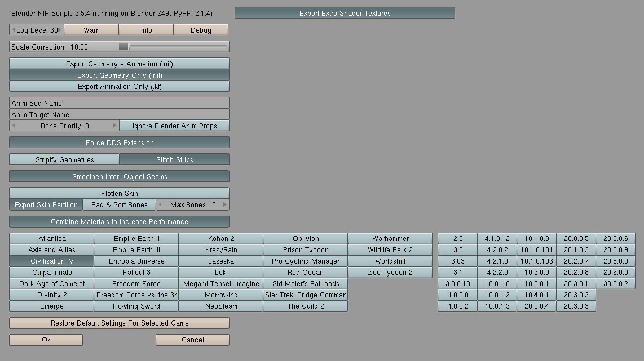Select NIF version 4.0.0.2
644x361 pixels.
457,306
